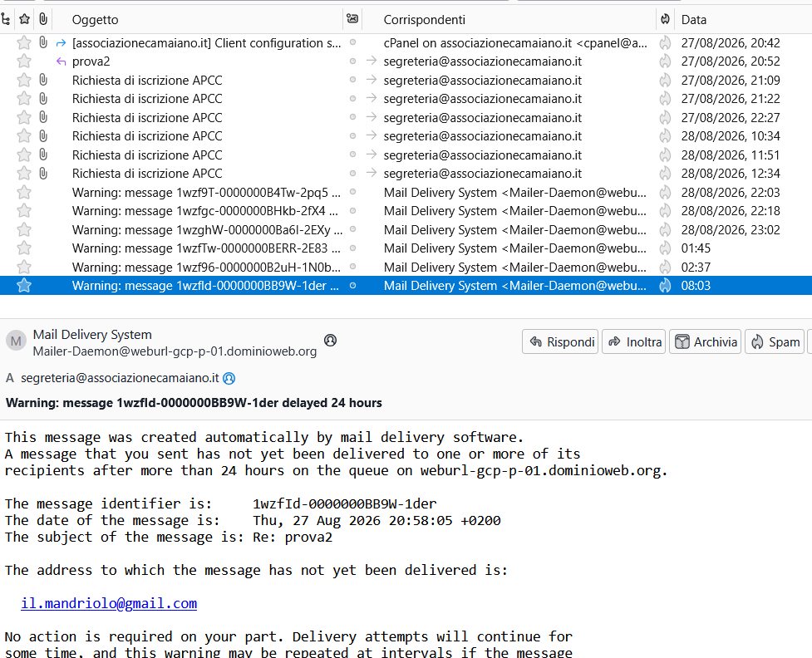Click the forwarded arrow on cPanel message
Screen dimensions: 812x658
(x=62, y=43)
